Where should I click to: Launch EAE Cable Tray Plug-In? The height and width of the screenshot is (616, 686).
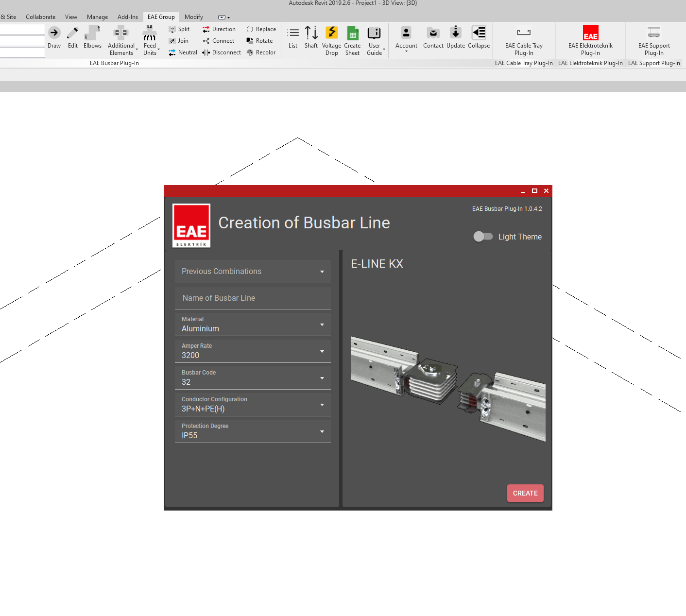tap(524, 41)
